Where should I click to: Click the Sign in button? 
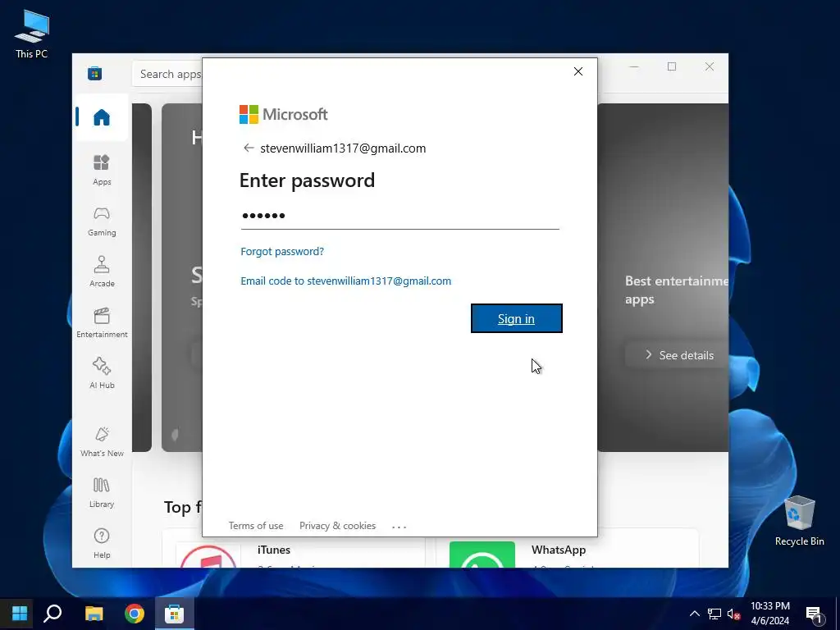click(x=517, y=318)
